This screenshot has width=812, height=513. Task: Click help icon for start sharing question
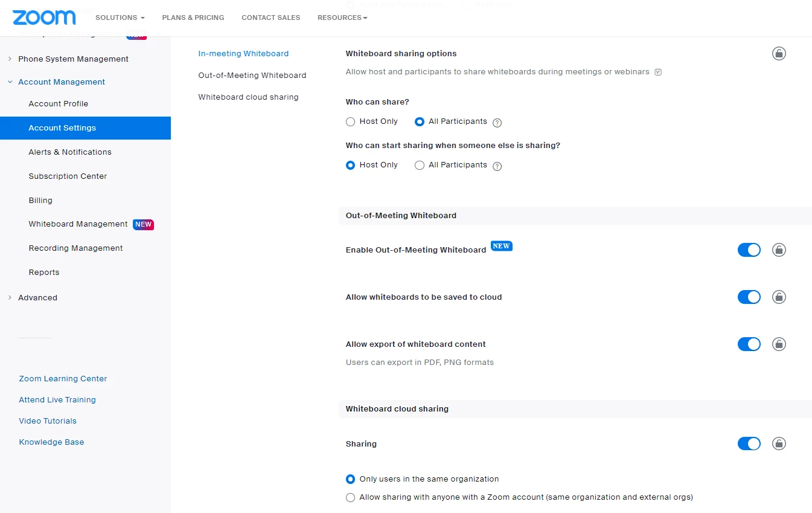(497, 166)
